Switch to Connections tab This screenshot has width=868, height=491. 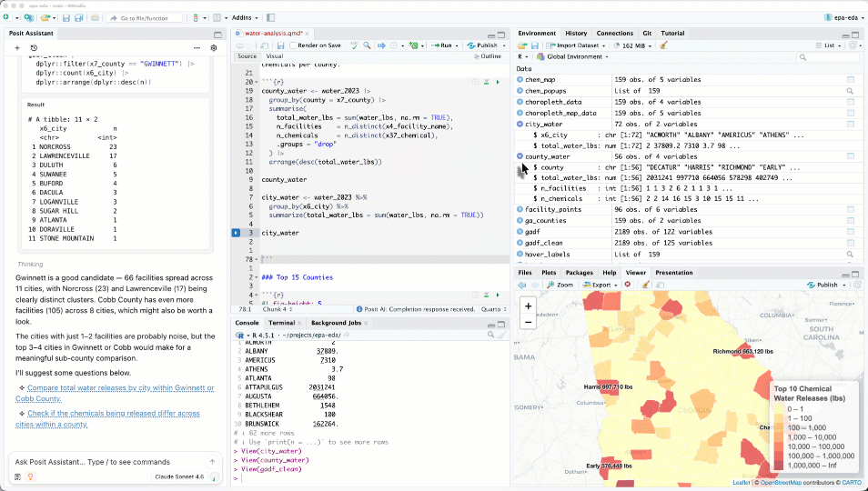pyautogui.click(x=614, y=33)
